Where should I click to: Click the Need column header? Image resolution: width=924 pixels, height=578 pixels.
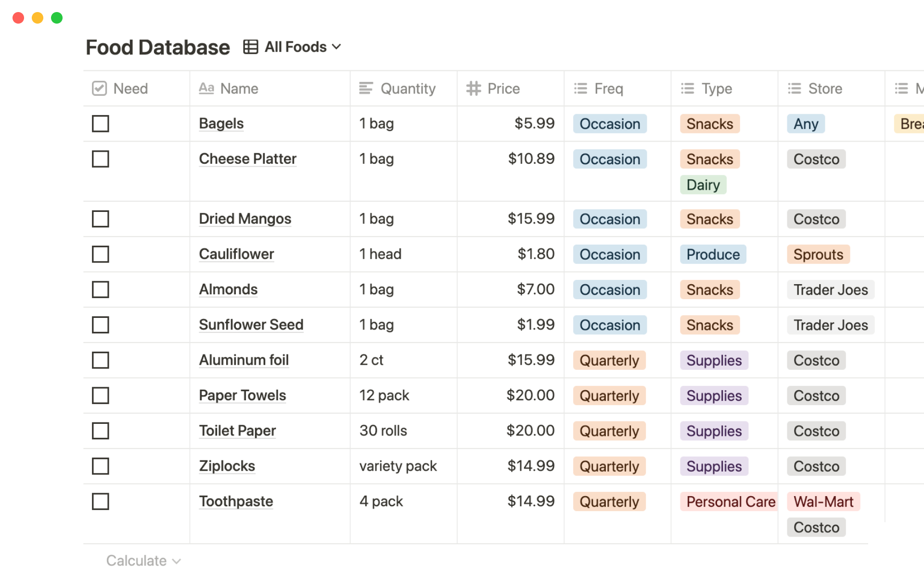click(130, 88)
